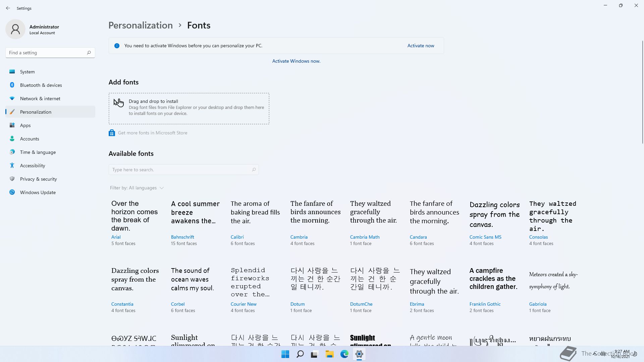Select Privacy & security in sidebar
This screenshot has height=362, width=644.
pos(50,179)
